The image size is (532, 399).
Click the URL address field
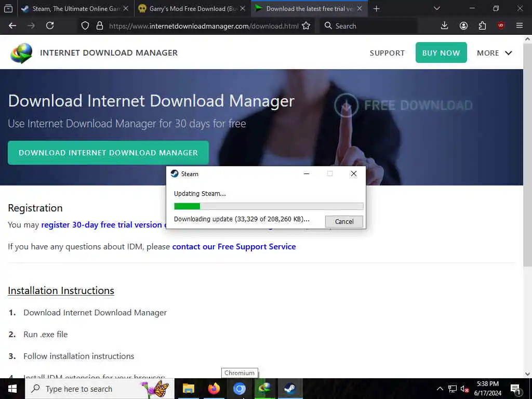tap(204, 26)
